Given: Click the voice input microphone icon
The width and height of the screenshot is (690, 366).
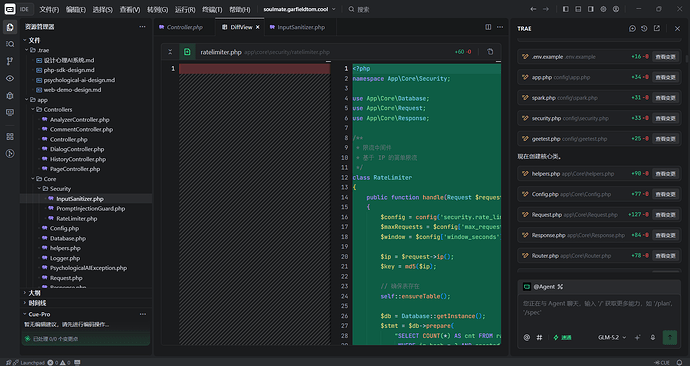Looking at the screenshot, I should tap(653, 337).
